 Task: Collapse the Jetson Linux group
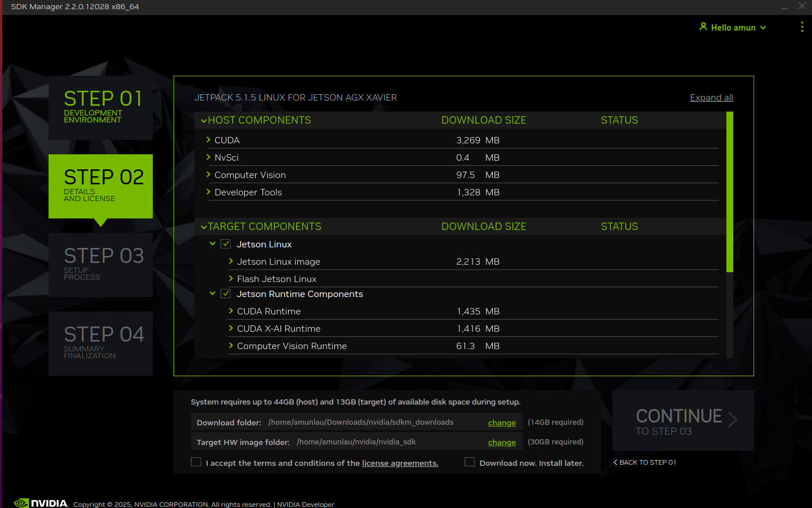[212, 244]
